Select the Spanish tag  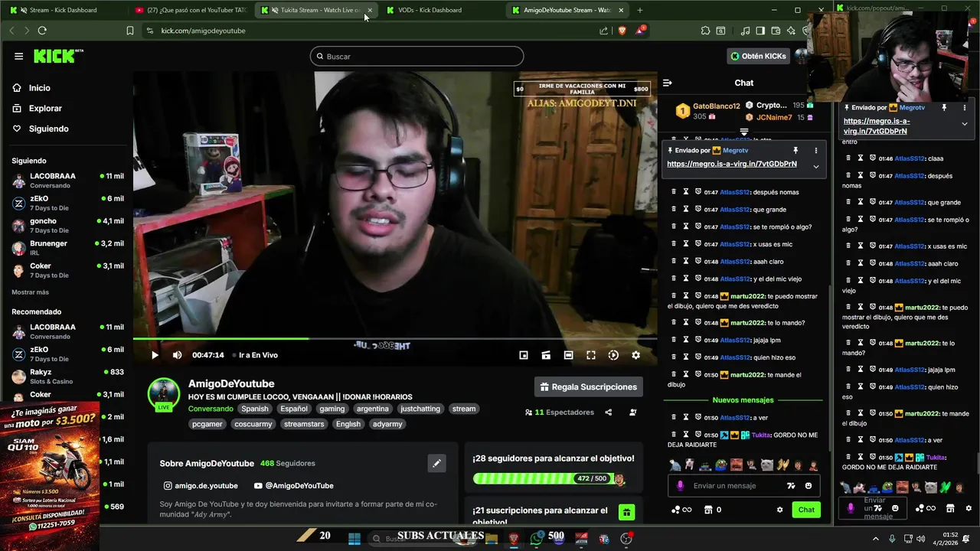pos(255,409)
